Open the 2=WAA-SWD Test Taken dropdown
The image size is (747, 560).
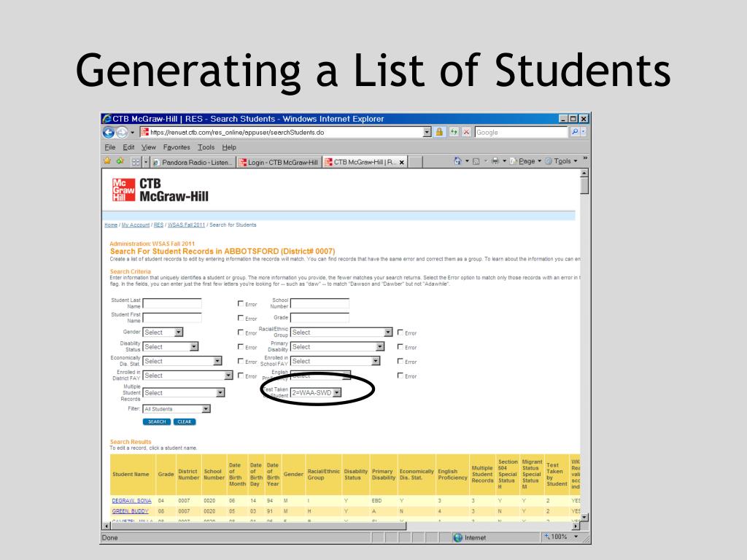point(316,393)
